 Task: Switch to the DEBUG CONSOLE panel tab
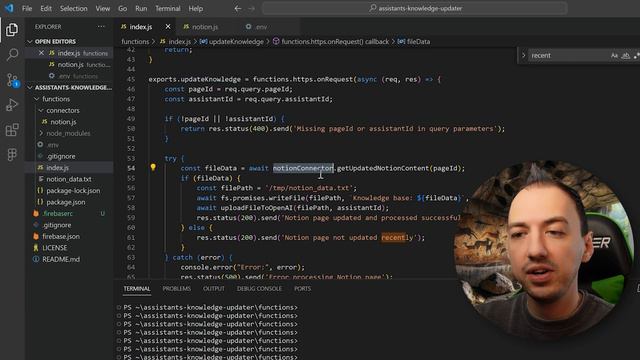point(259,289)
